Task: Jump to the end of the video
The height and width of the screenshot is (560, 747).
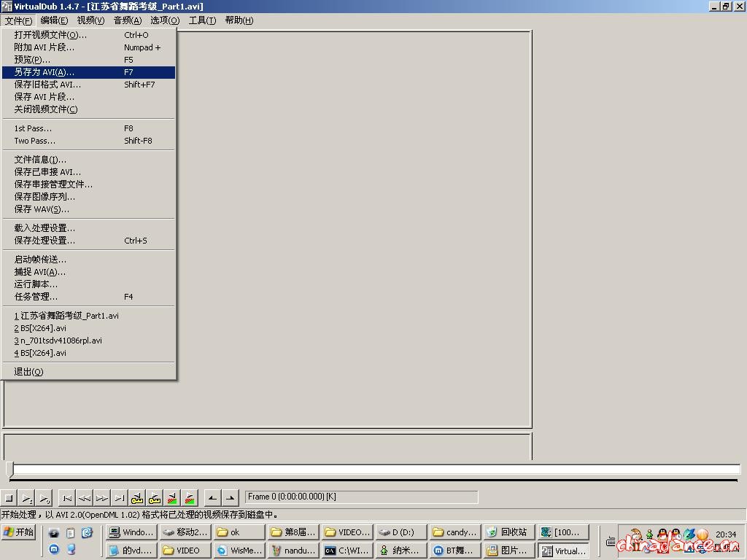Action: [120, 499]
